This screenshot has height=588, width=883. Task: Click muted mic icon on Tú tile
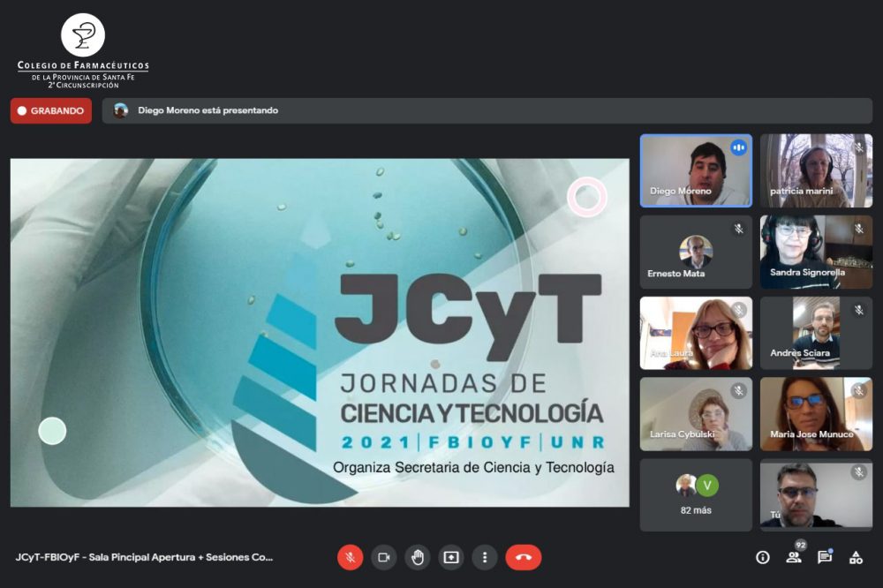[859, 472]
